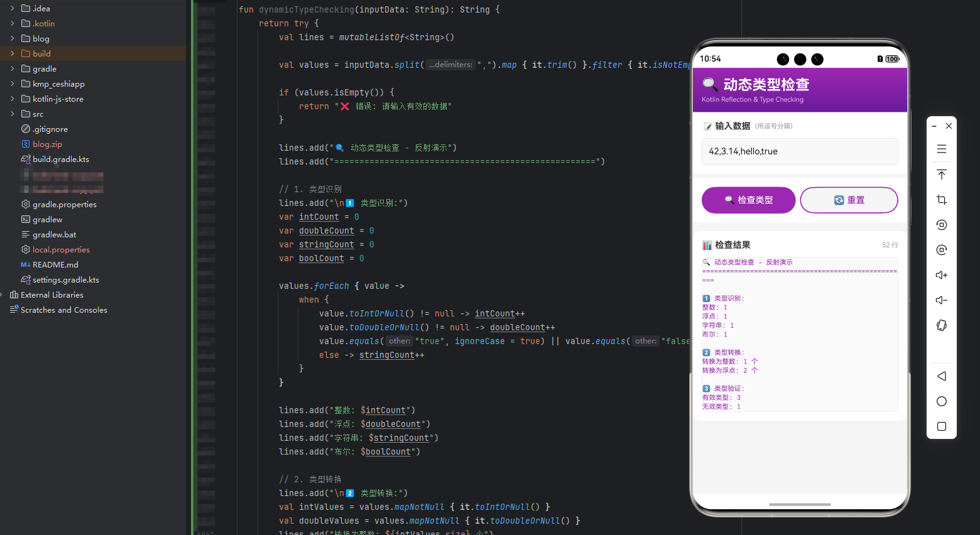The image size is (980, 535).
Task: Click the local.properties gear icon
Action: pos(26,249)
